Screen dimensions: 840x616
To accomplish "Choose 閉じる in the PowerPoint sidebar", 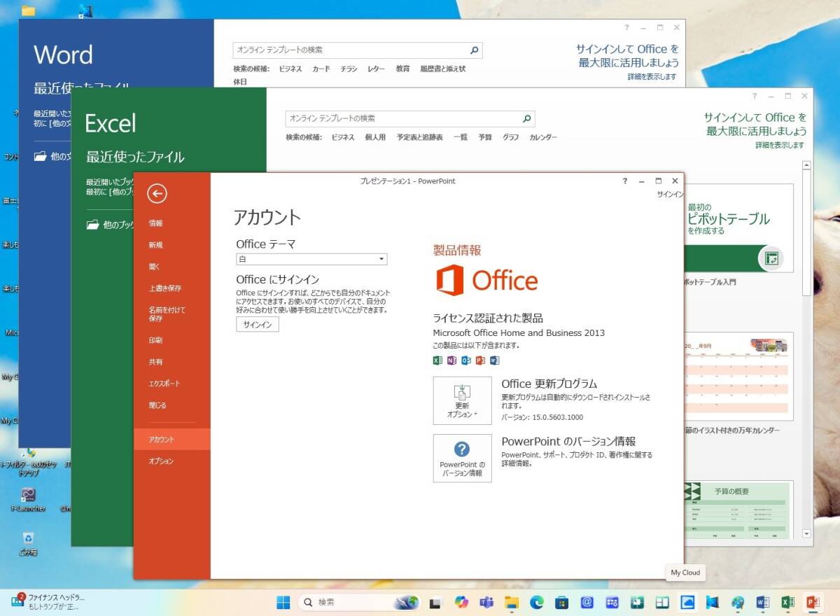I will point(157,405).
